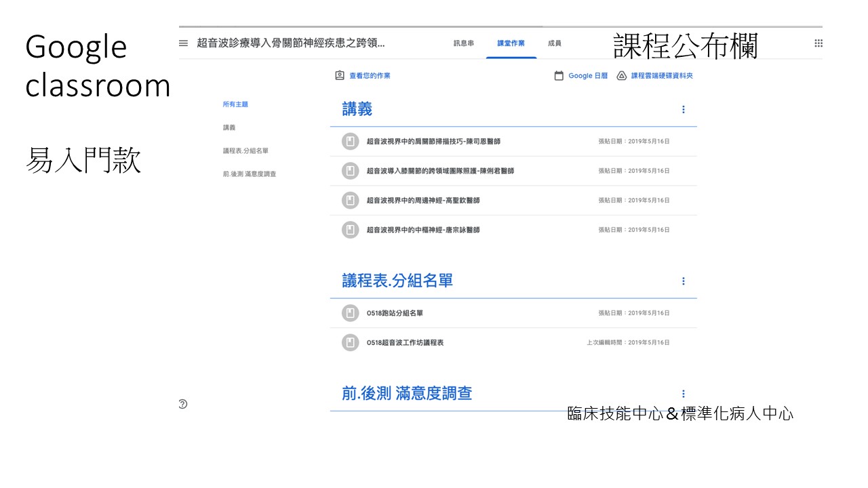Switch to the 成員 tab

click(x=554, y=43)
